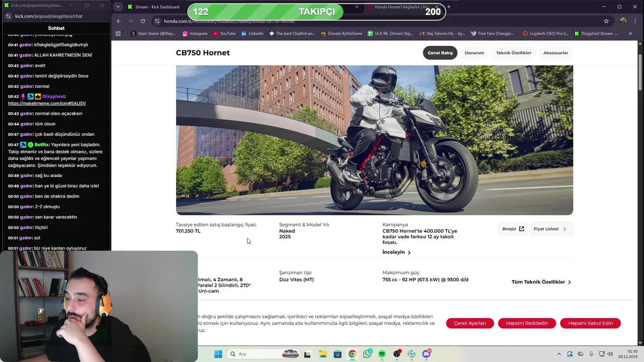Click the 701.250 TL price text
Image resolution: width=644 pixels, height=362 pixels.
(188, 231)
